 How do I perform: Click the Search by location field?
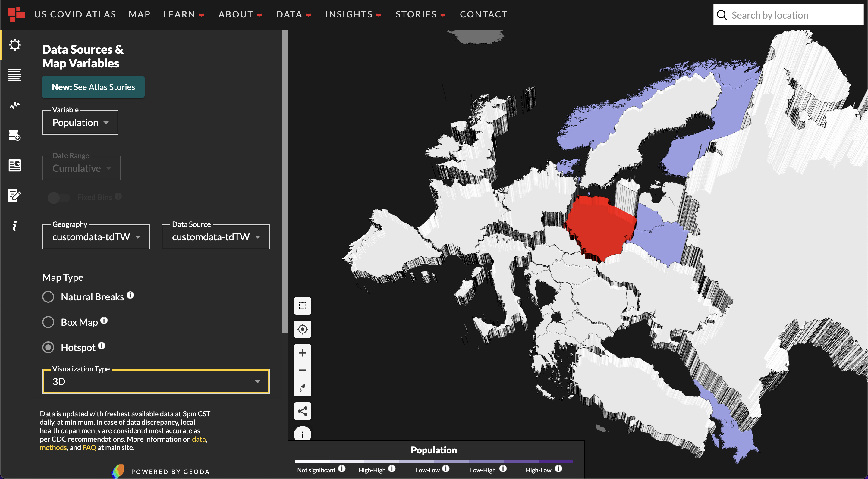coord(788,15)
